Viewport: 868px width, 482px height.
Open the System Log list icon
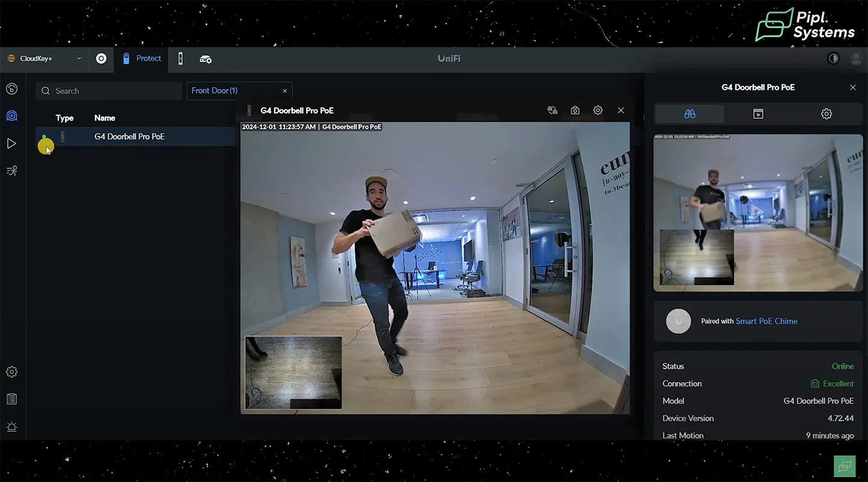[x=11, y=399]
